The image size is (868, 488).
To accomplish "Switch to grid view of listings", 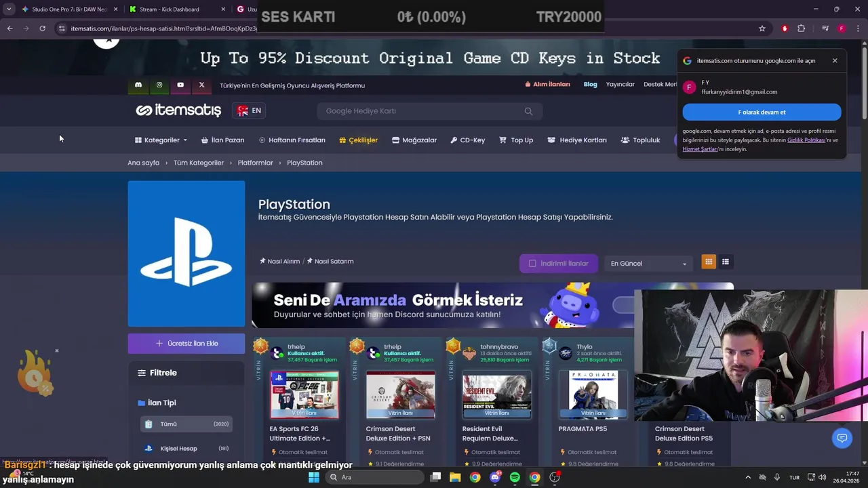I will point(709,262).
